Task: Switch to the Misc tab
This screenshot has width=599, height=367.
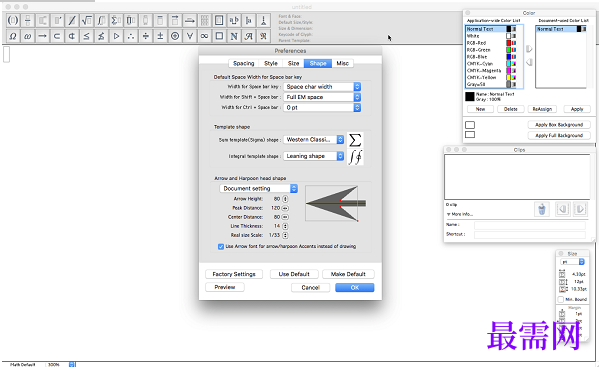Action: [343, 63]
